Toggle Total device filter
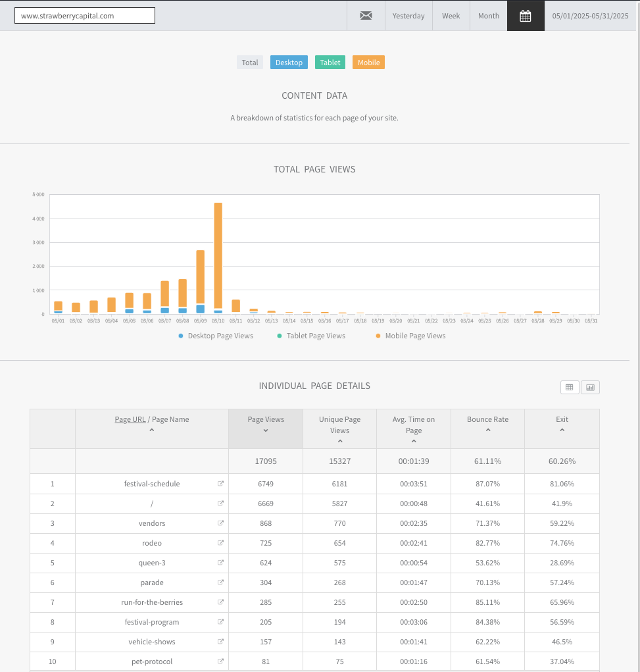Image resolution: width=640 pixels, height=672 pixels. (250, 62)
